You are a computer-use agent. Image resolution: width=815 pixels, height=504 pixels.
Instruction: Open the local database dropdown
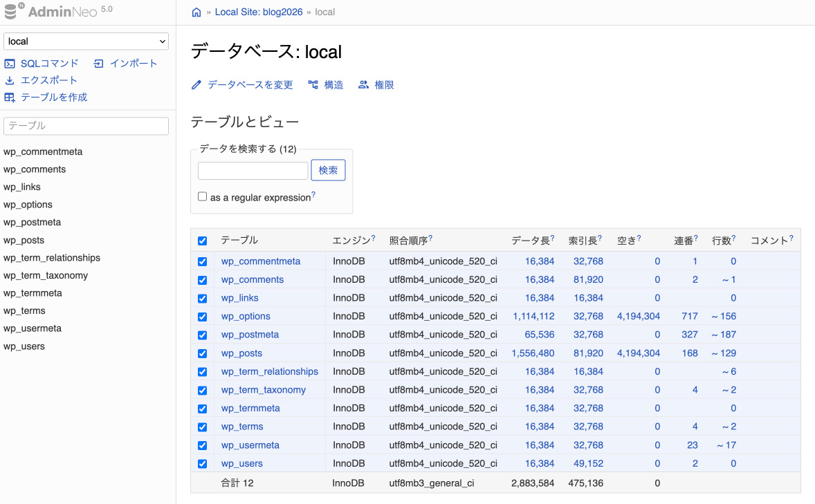pyautogui.click(x=86, y=41)
